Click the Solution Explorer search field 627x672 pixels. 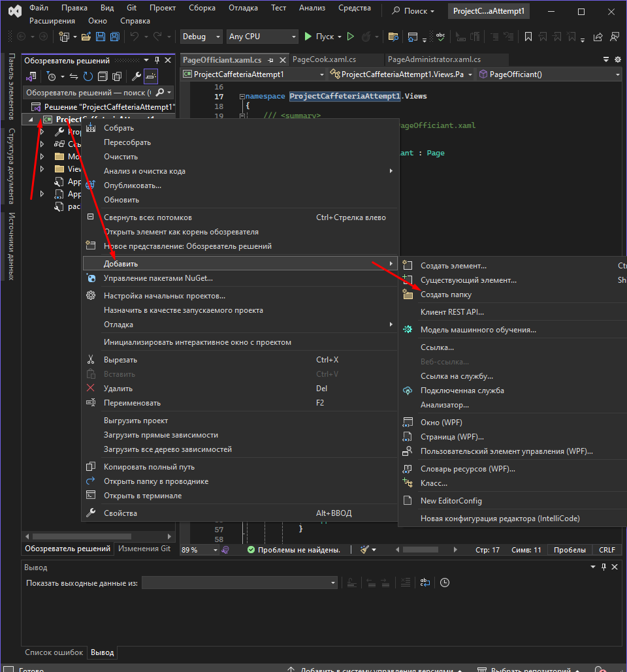pos(89,92)
